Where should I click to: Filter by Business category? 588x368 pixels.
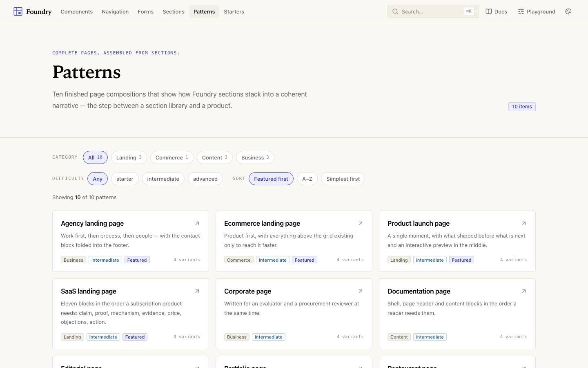click(x=255, y=157)
